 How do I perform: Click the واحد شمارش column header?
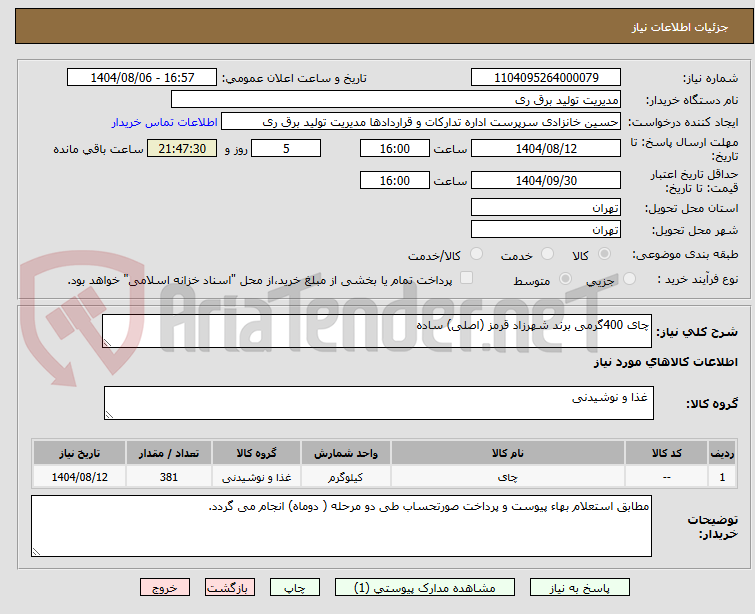click(346, 453)
